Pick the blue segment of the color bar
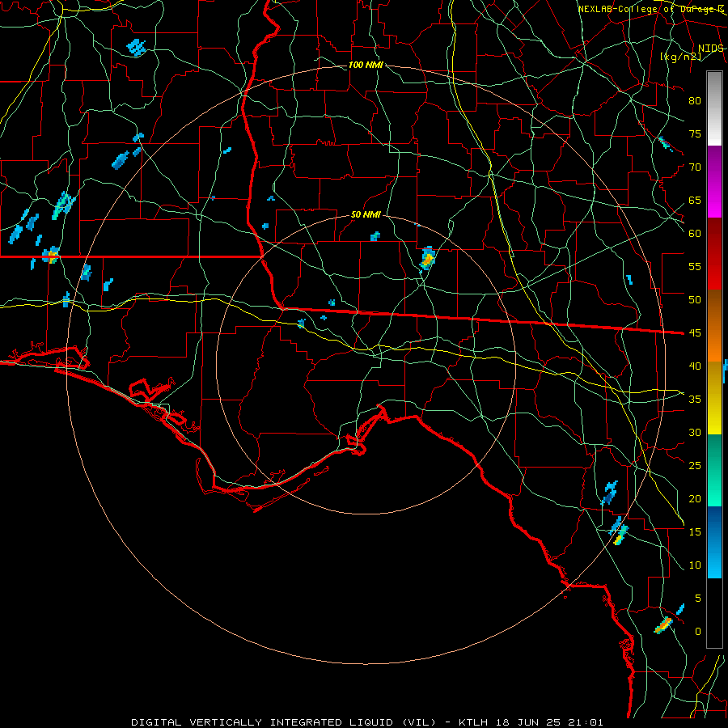The image size is (728, 728). click(714, 542)
